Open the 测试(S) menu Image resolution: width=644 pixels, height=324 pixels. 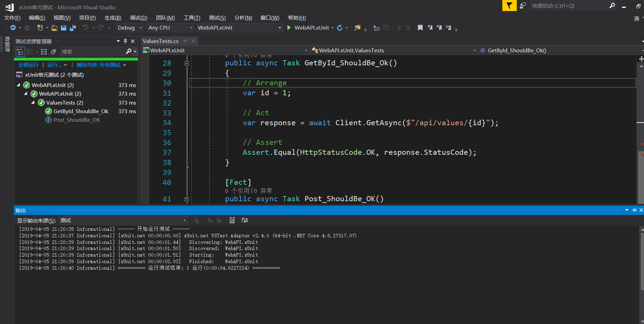pos(217,18)
